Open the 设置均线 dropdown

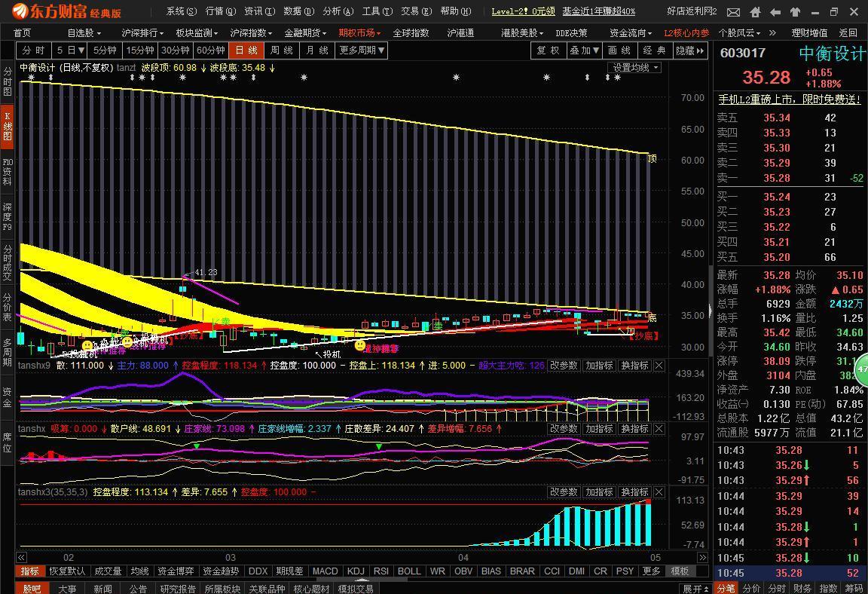(635, 68)
